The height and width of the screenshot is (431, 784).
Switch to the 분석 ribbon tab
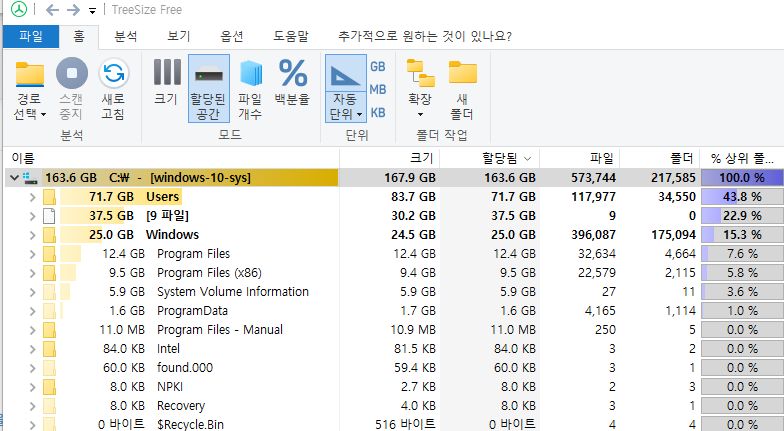tap(126, 36)
